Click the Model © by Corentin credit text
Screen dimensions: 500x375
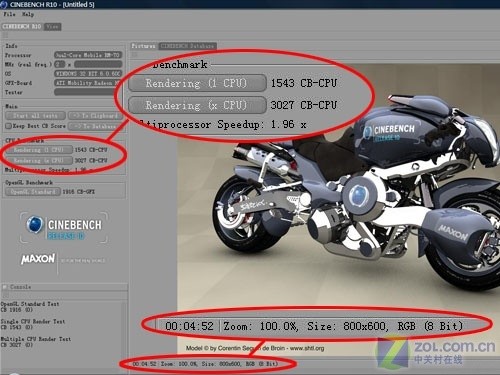(x=255, y=348)
